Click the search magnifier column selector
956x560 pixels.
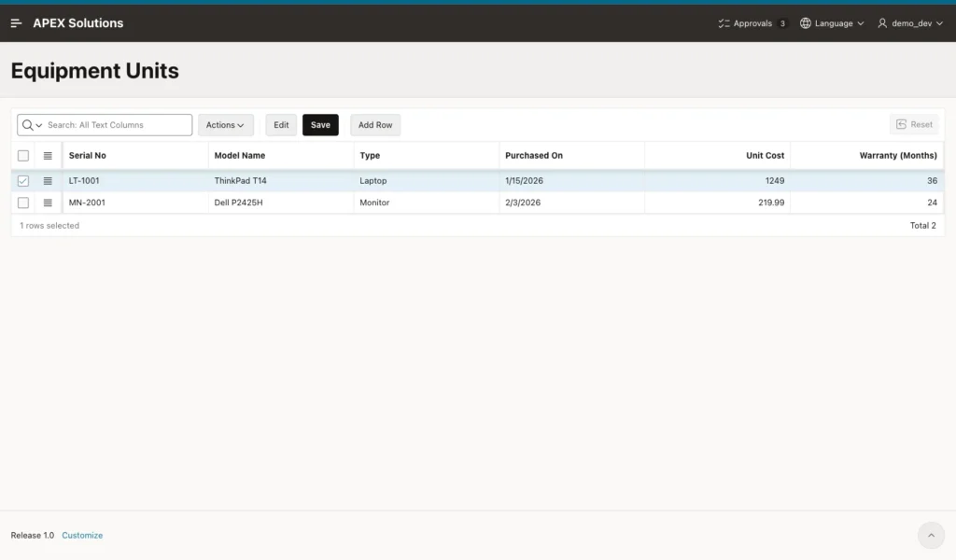point(32,125)
